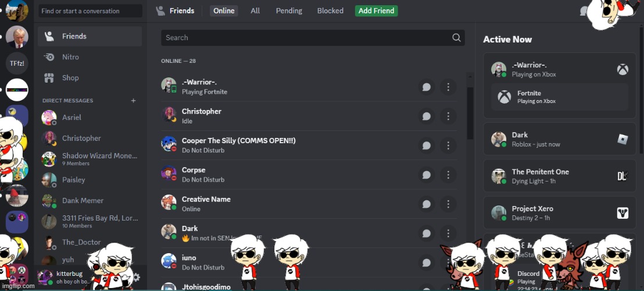Open the Friends sidebar item
Screen dimensions: 644x291
[90, 36]
